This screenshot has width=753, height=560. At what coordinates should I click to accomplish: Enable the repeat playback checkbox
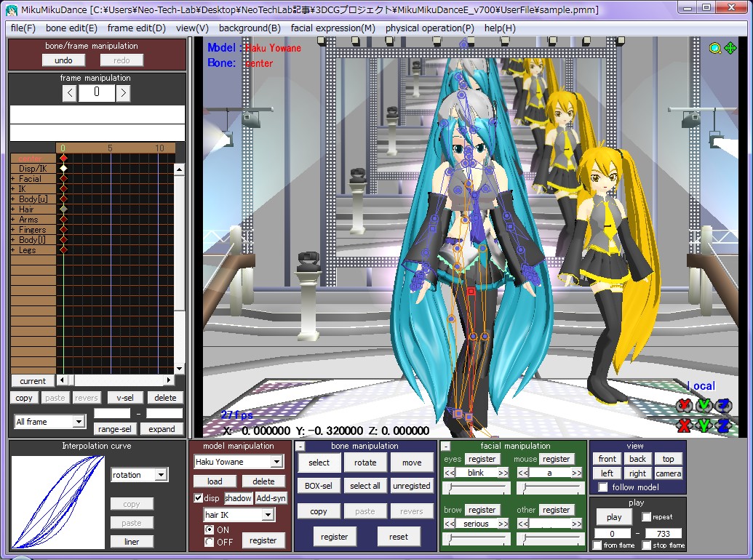(x=646, y=517)
